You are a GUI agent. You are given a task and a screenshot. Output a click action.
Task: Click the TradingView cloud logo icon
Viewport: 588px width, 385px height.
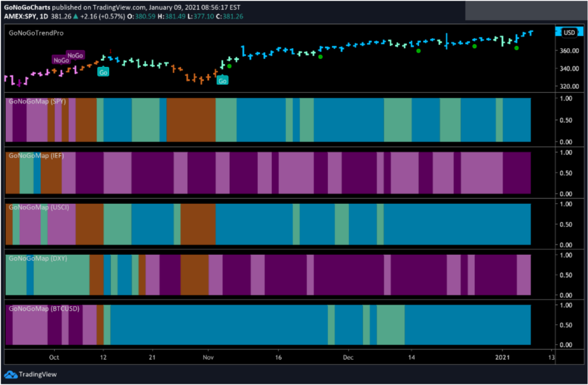[10, 374]
